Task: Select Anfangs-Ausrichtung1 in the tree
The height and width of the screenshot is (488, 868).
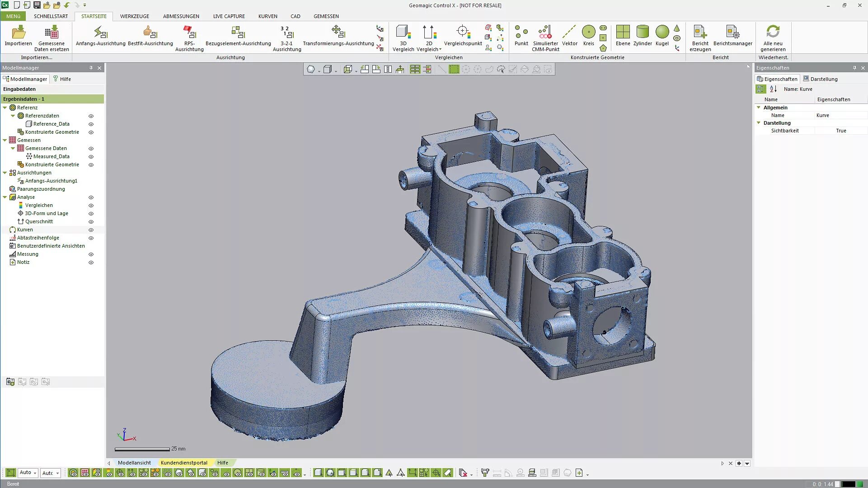Action: (51, 181)
